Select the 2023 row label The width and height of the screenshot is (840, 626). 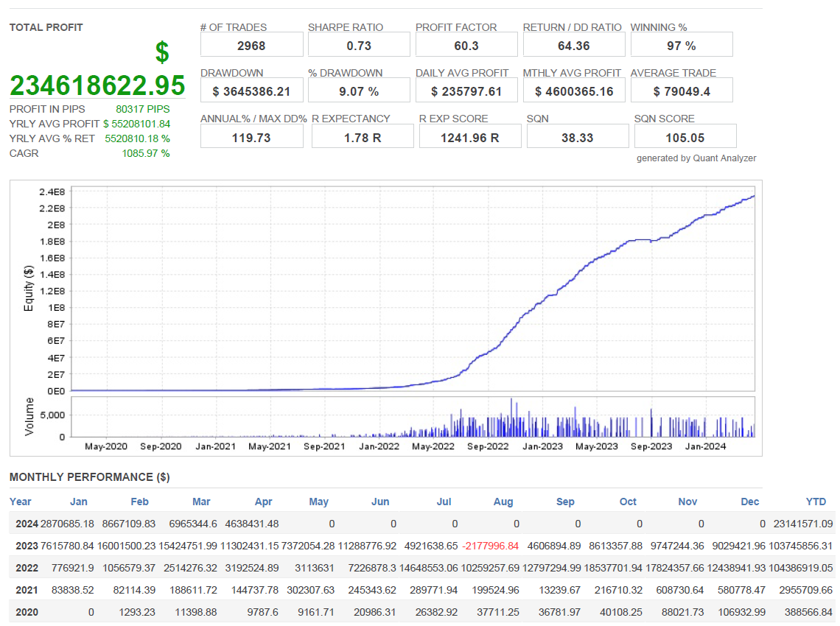tap(27, 546)
